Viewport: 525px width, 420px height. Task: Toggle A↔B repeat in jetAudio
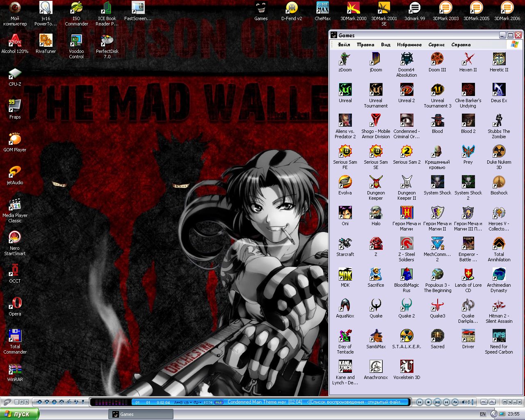point(178,402)
